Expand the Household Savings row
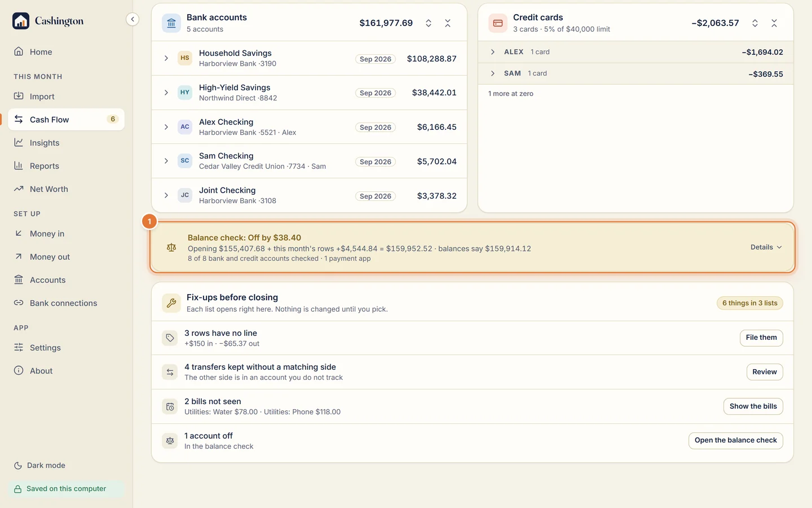Image resolution: width=812 pixels, height=508 pixels. [x=166, y=58]
